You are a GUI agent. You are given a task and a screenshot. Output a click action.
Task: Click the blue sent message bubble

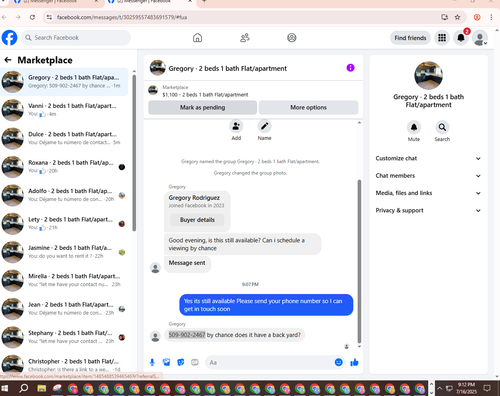pyautogui.click(x=266, y=305)
